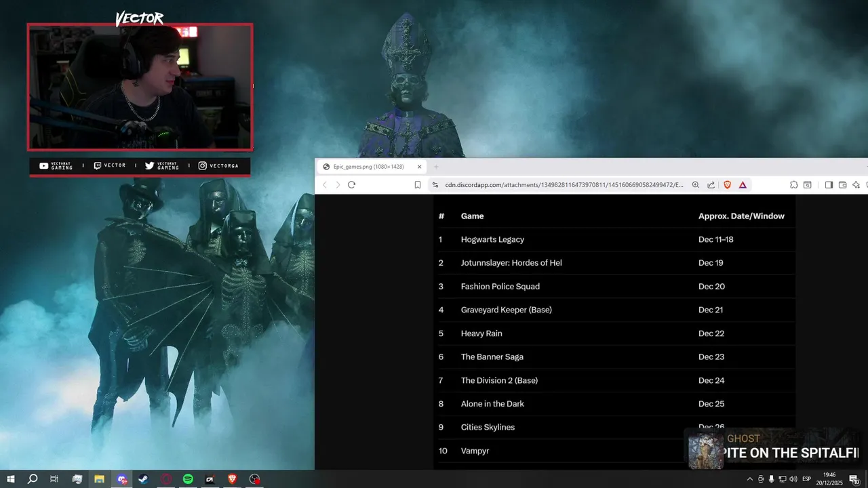868x488 pixels.
Task: Open Brave browser taskbar icon
Action: [x=232, y=479]
